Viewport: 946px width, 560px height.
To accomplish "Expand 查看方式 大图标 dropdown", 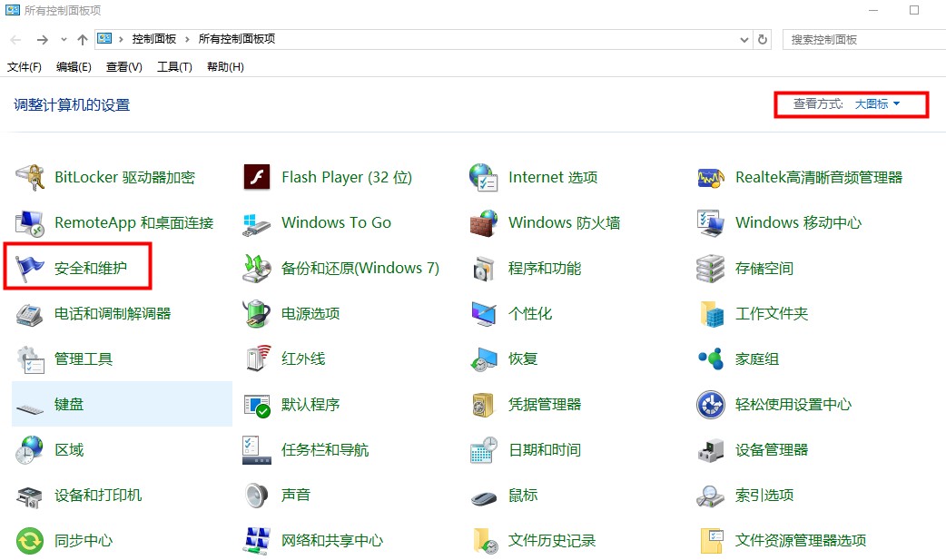I will (878, 103).
